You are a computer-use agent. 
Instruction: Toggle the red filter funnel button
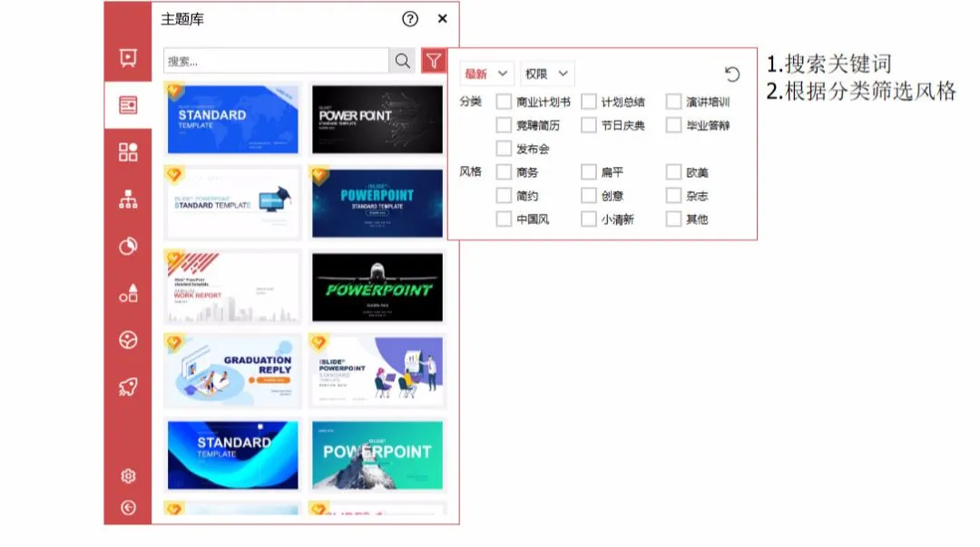tap(433, 61)
